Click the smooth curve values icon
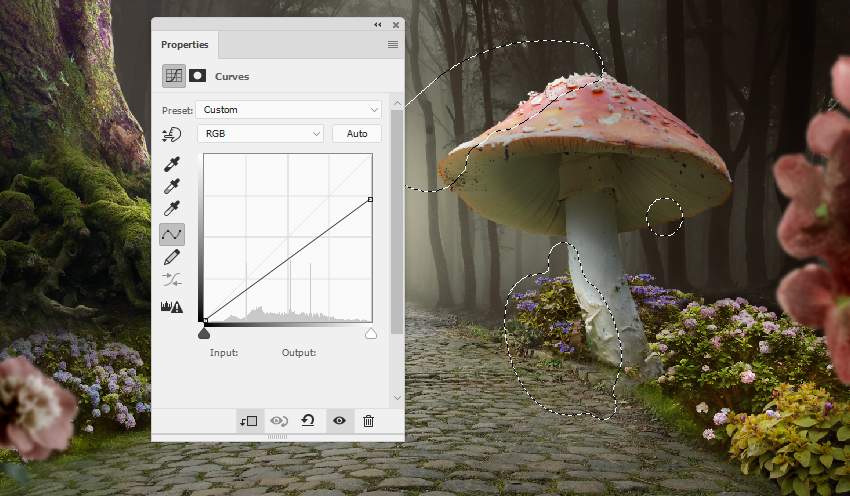This screenshot has width=850, height=496. 172,280
